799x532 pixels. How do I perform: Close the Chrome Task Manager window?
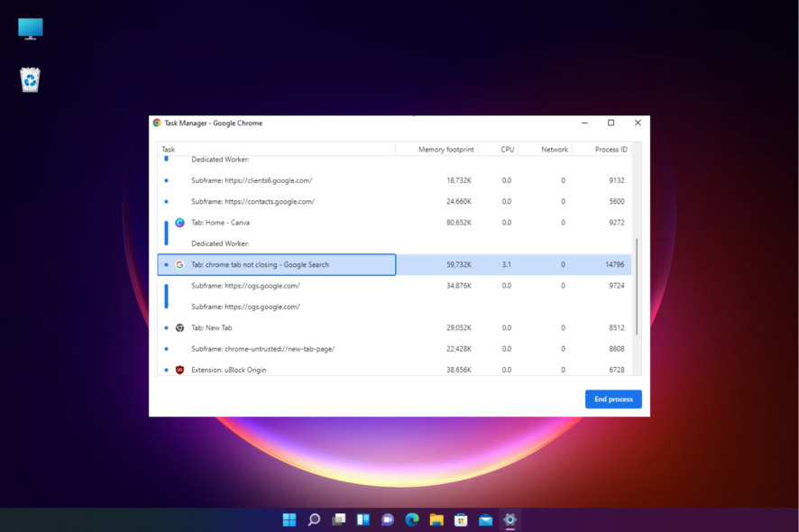click(638, 123)
